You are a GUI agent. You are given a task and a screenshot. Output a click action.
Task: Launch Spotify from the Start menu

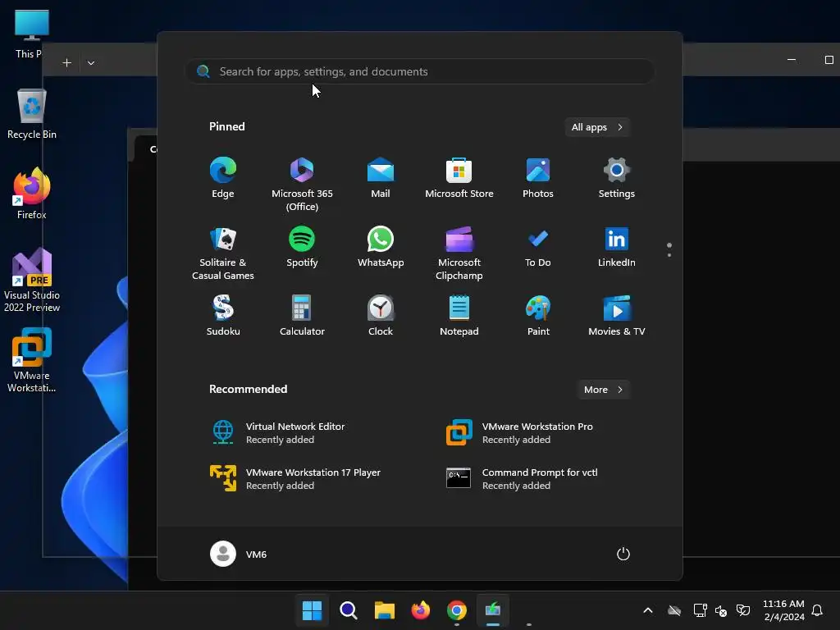pyautogui.click(x=302, y=248)
